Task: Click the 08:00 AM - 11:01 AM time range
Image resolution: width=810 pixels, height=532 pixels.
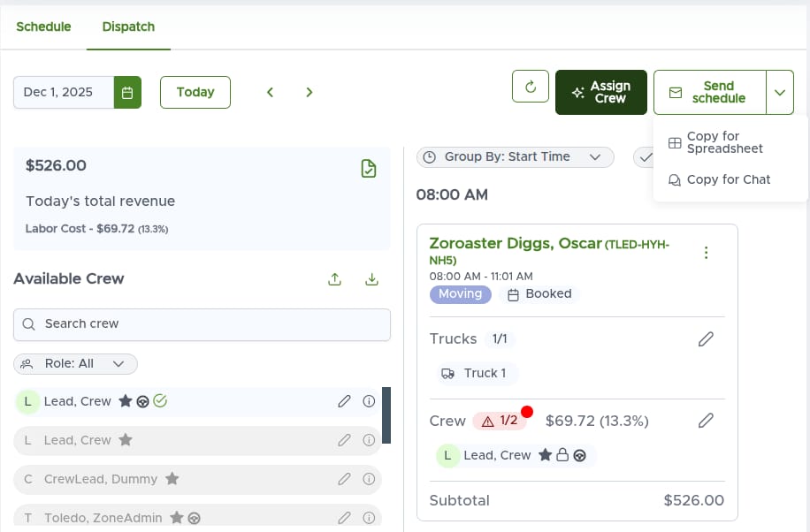Action: point(481,277)
